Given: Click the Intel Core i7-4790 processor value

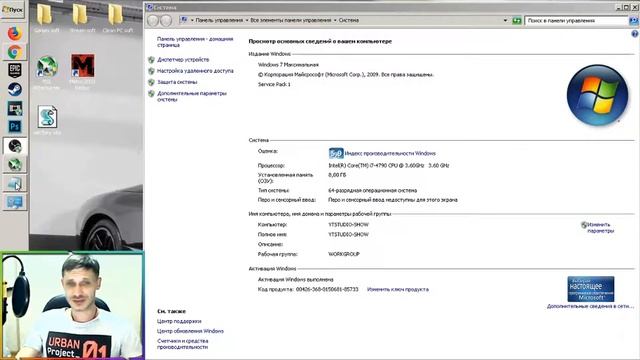Looking at the screenshot, I should pyautogui.click(x=389, y=166).
